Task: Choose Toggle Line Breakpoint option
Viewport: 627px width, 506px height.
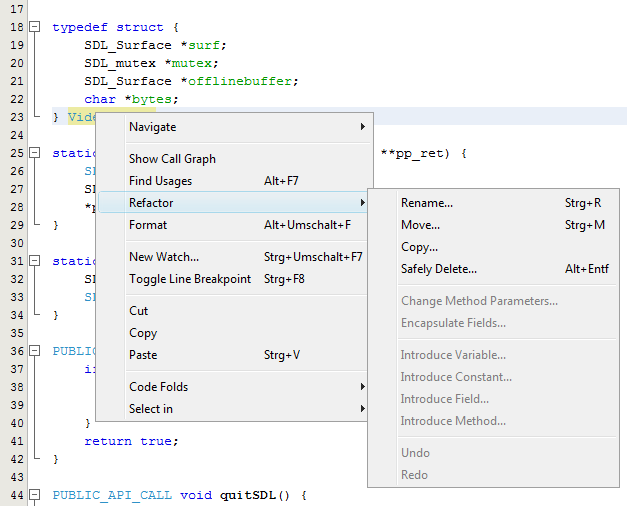Action: (190, 279)
